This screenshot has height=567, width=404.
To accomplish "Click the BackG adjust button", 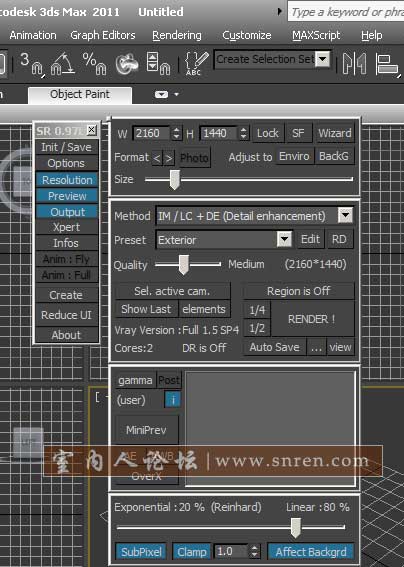I will coord(334,156).
